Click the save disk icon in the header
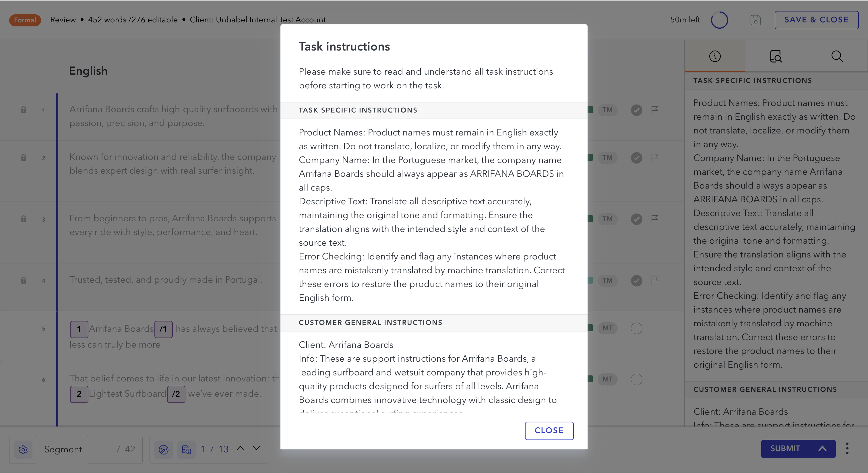868x473 pixels. [x=755, y=20]
